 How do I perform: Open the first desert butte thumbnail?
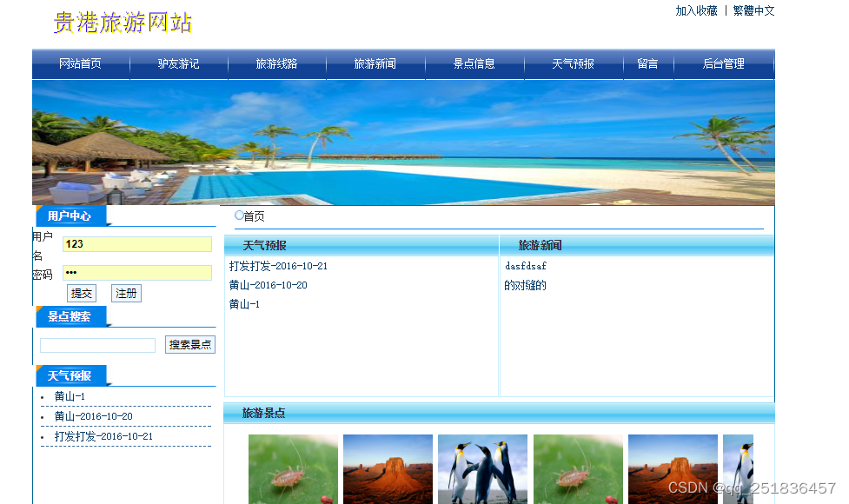click(x=388, y=469)
